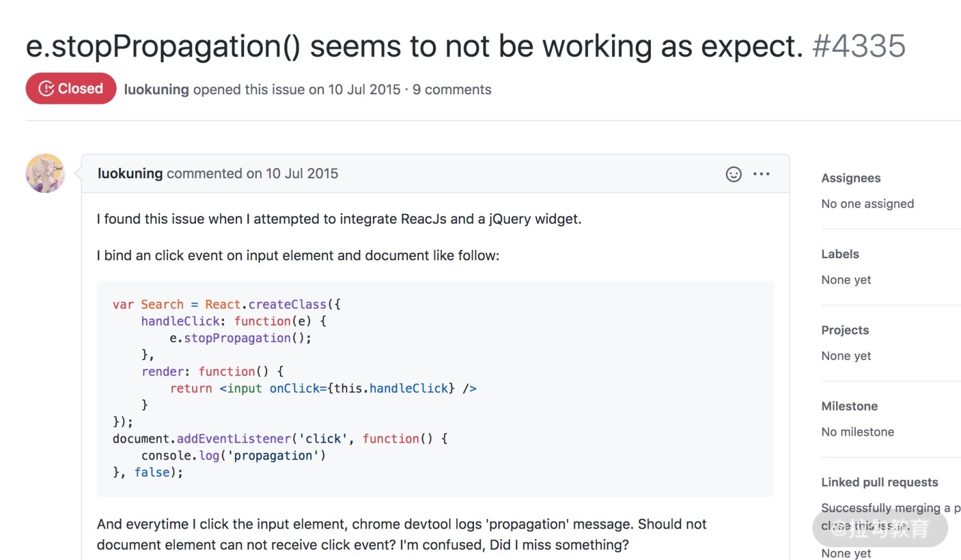Click the Labels sidebar heading

coord(840,254)
